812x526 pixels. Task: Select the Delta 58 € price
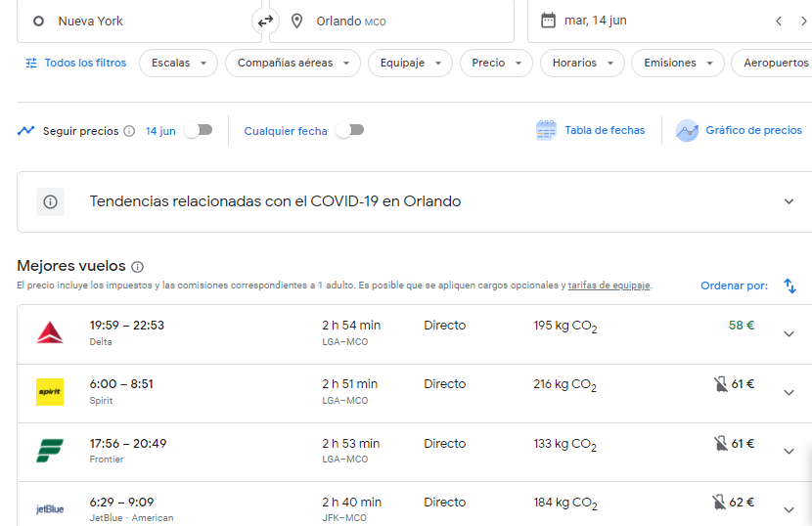click(x=741, y=326)
